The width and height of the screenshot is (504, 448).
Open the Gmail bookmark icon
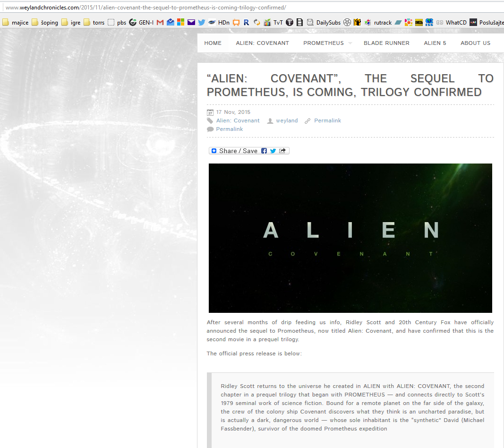click(160, 23)
